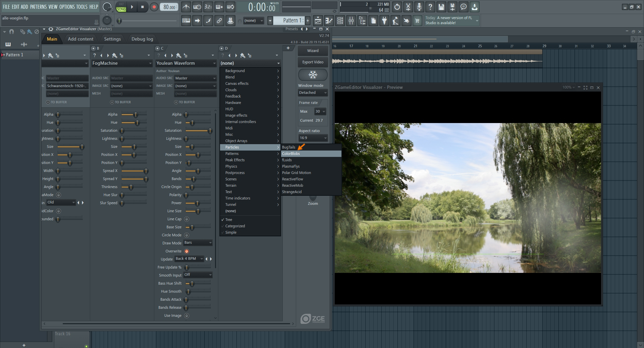The width and height of the screenshot is (644, 348).
Task: Click the red record button
Action: (x=154, y=7)
